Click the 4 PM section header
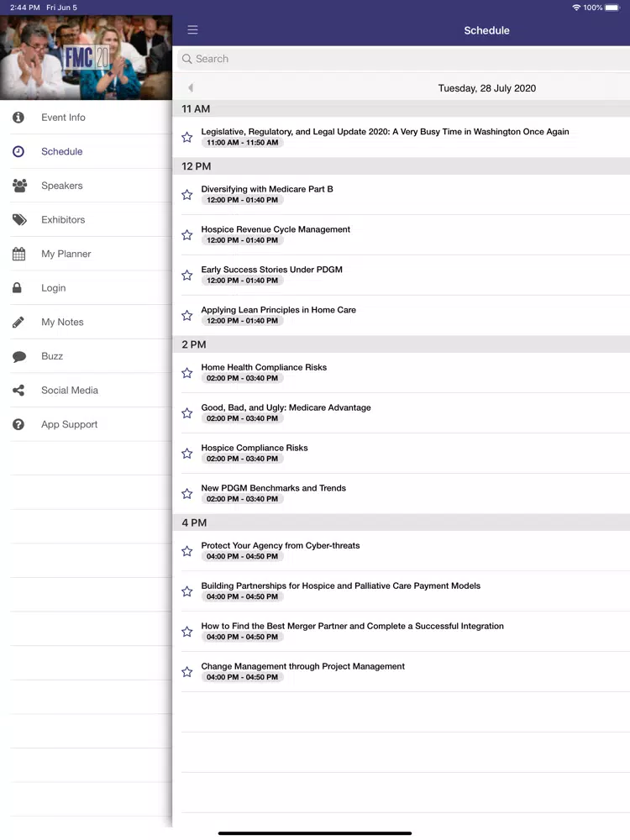The height and width of the screenshot is (840, 630). tap(402, 522)
